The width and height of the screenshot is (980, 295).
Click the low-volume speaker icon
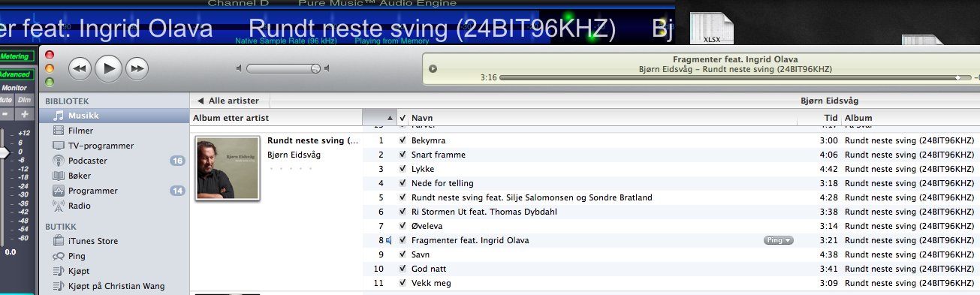pyautogui.click(x=240, y=68)
